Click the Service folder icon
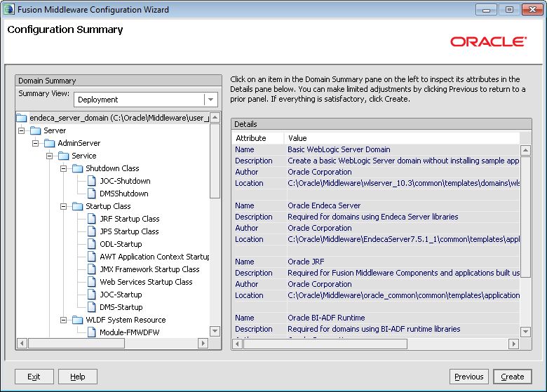The height and width of the screenshot is (392, 547). tap(64, 156)
